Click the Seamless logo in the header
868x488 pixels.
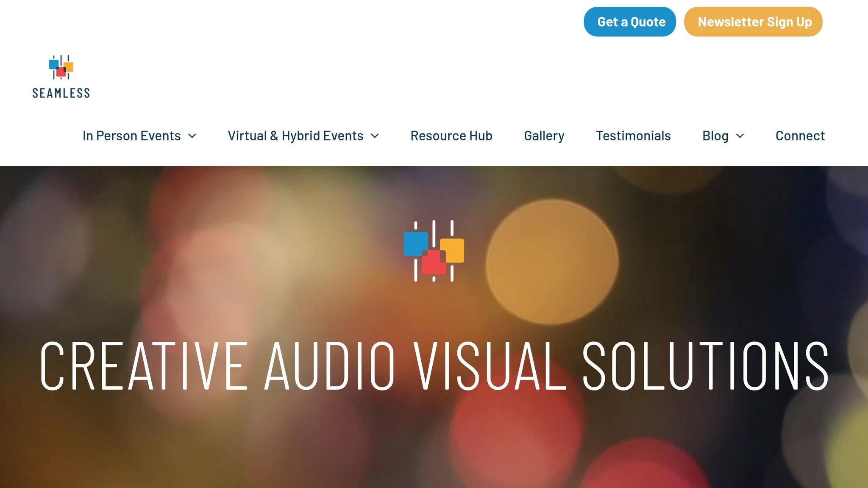[61, 77]
